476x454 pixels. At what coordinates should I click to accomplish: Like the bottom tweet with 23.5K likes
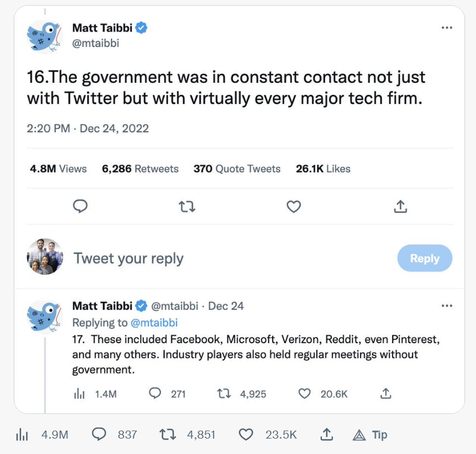tap(246, 435)
